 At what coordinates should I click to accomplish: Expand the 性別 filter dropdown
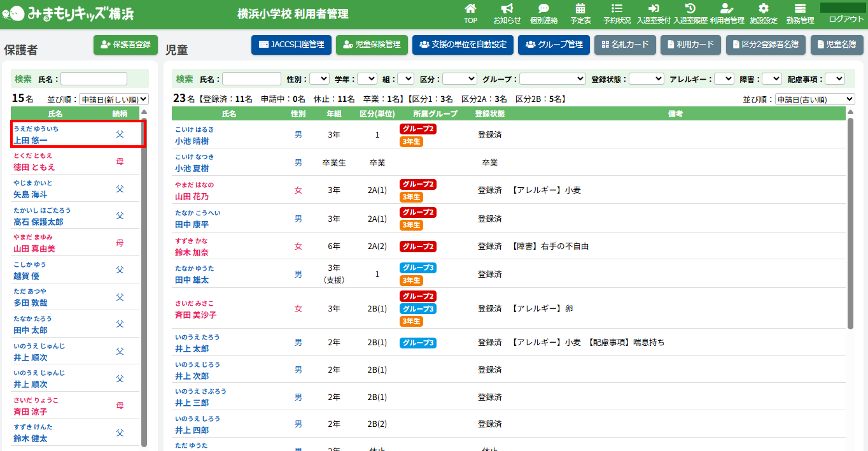click(319, 79)
